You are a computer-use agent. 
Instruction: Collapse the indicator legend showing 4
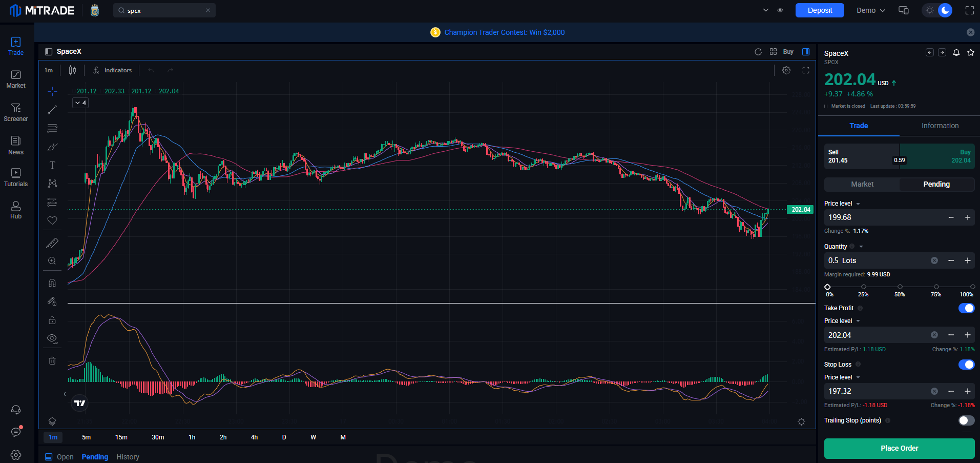click(81, 103)
